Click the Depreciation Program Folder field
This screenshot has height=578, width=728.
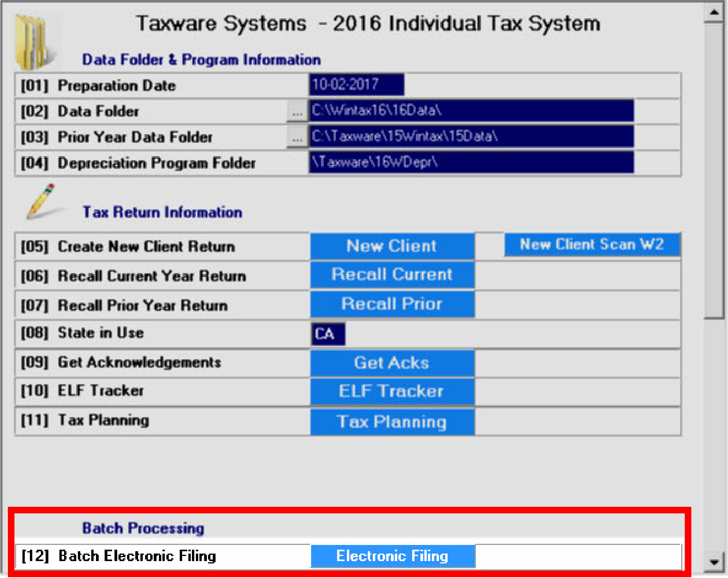(x=472, y=162)
